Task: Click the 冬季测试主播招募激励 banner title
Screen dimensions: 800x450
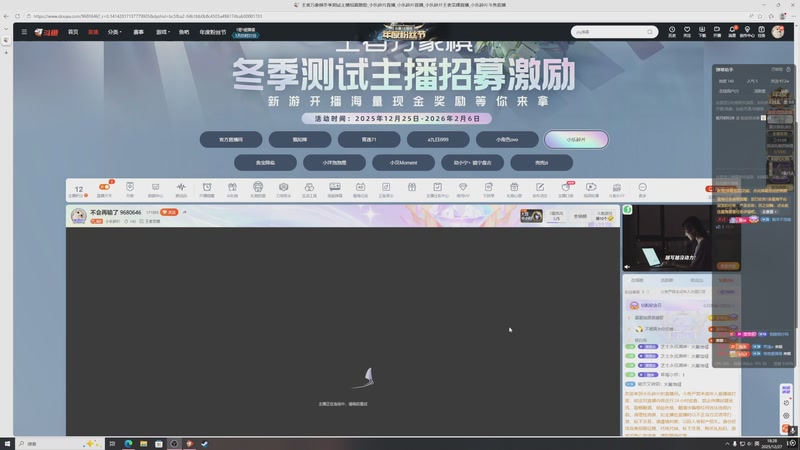Action: click(x=404, y=76)
